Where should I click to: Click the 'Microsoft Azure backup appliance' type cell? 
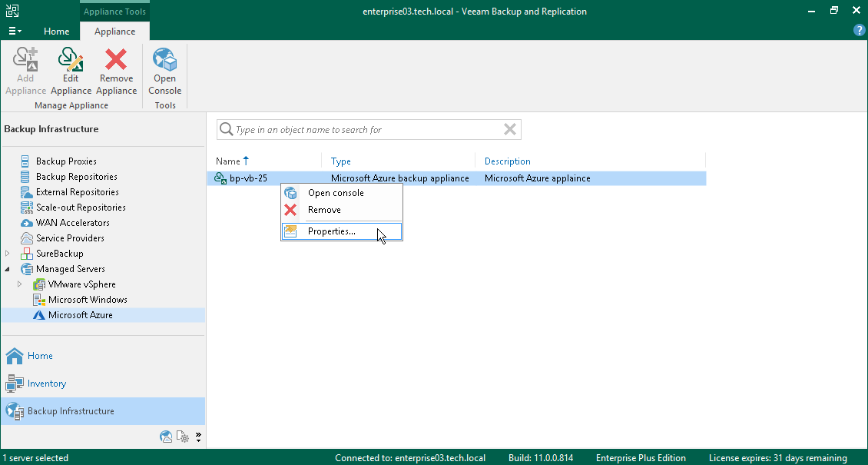click(x=399, y=178)
